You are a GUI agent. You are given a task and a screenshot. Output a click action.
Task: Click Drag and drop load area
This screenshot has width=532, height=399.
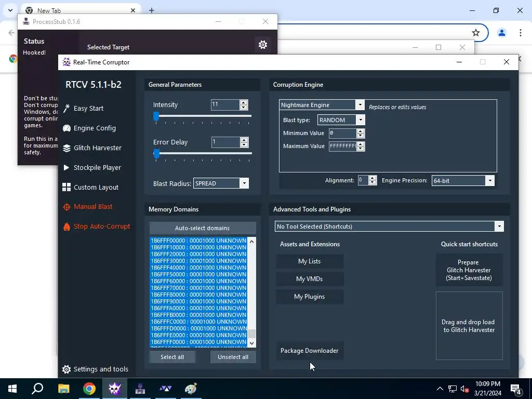469,326
